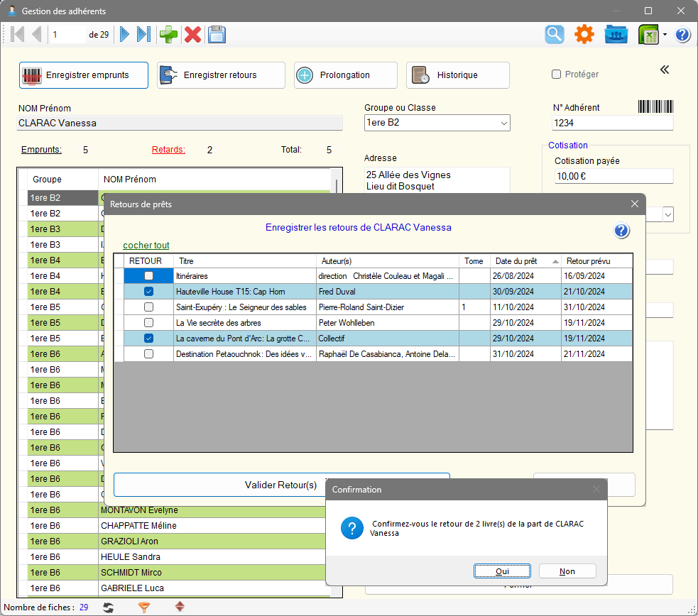Click Cotisation payée field 10,00 €

click(x=614, y=176)
